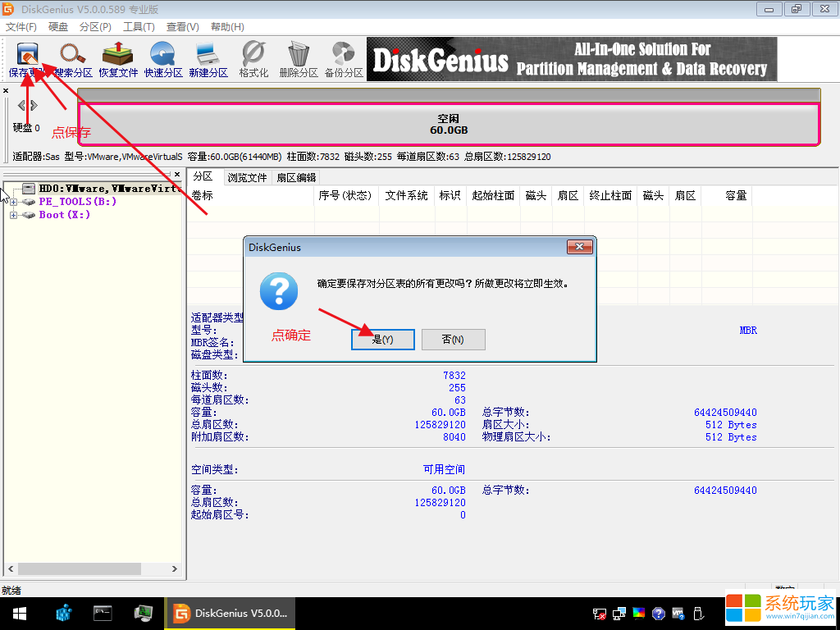The height and width of the screenshot is (630, 840).
Task: Click the MBR partition table type text
Action: [748, 331]
